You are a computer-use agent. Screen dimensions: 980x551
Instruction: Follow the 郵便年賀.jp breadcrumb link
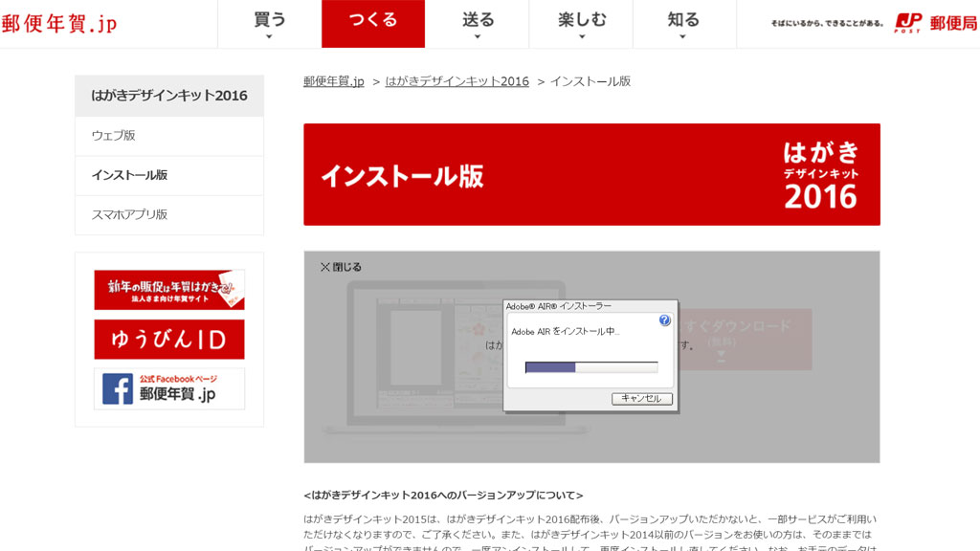(334, 81)
